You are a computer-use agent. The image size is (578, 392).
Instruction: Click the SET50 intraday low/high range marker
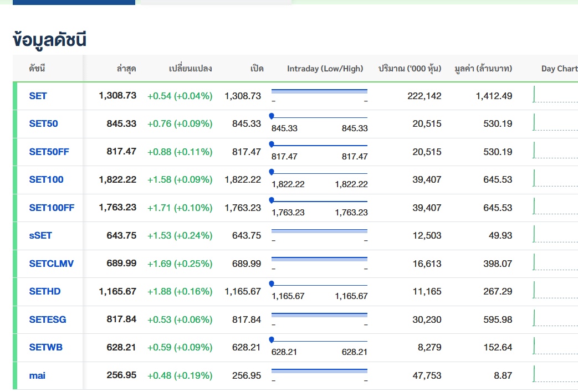click(x=272, y=116)
